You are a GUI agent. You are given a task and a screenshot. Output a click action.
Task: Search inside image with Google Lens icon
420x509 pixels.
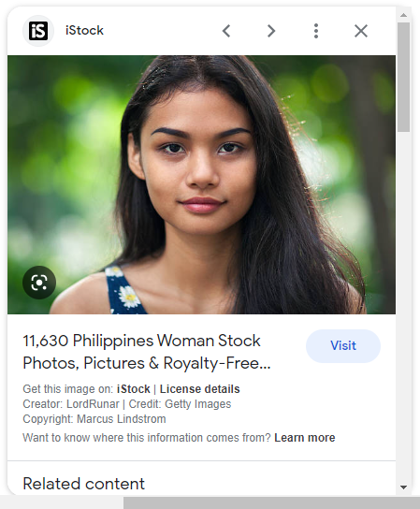[39, 283]
